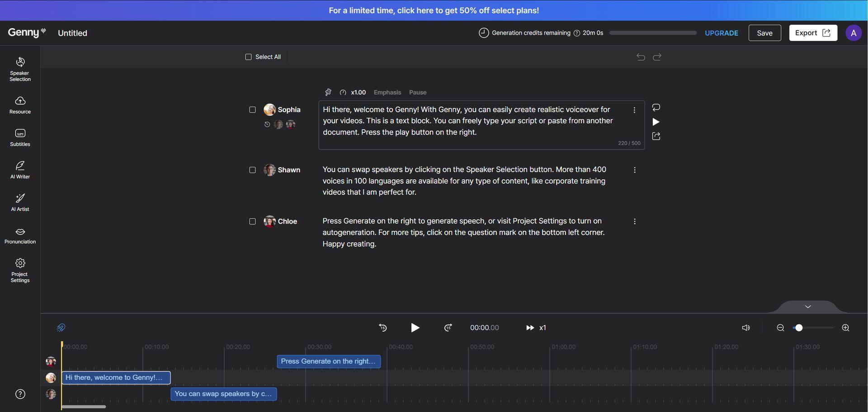Open the Speaker Selection panel
Viewport: 868px width, 412px height.
(x=20, y=69)
